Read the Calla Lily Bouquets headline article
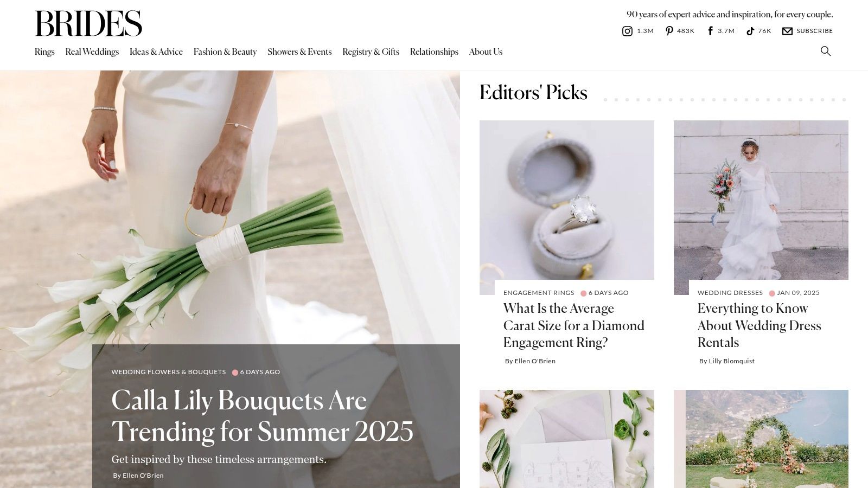The height and width of the screenshot is (488, 868). [x=263, y=416]
